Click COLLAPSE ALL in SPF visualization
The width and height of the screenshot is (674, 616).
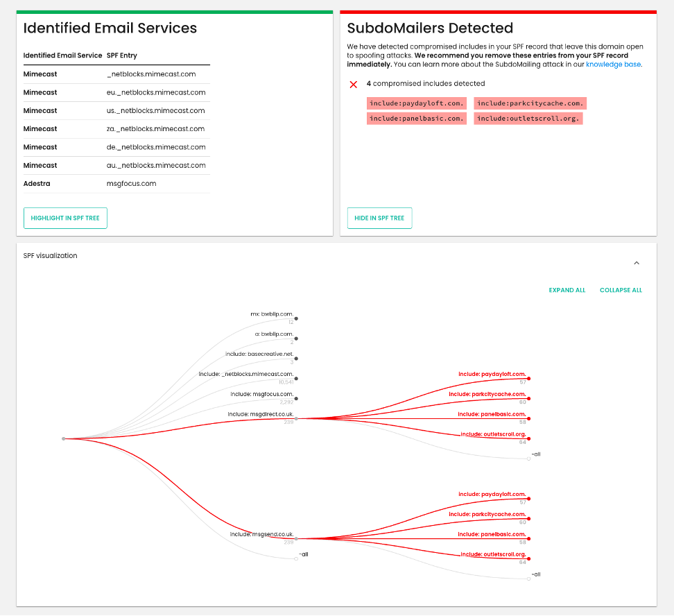(x=621, y=290)
